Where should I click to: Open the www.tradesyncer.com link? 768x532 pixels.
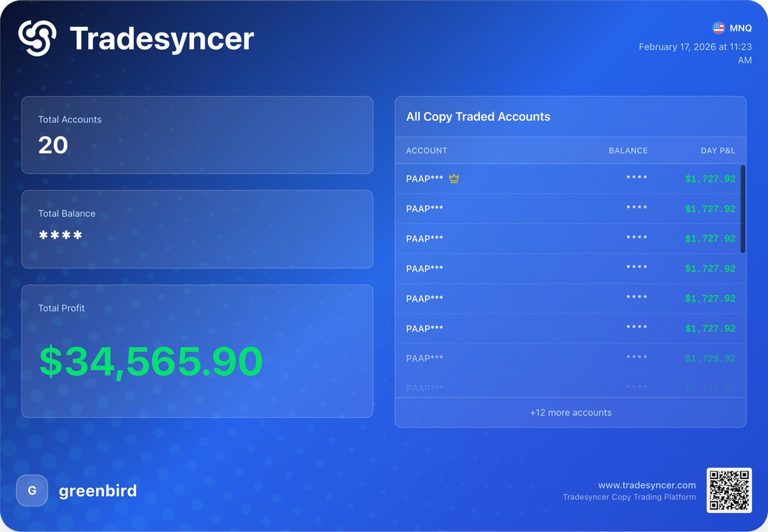(x=647, y=485)
